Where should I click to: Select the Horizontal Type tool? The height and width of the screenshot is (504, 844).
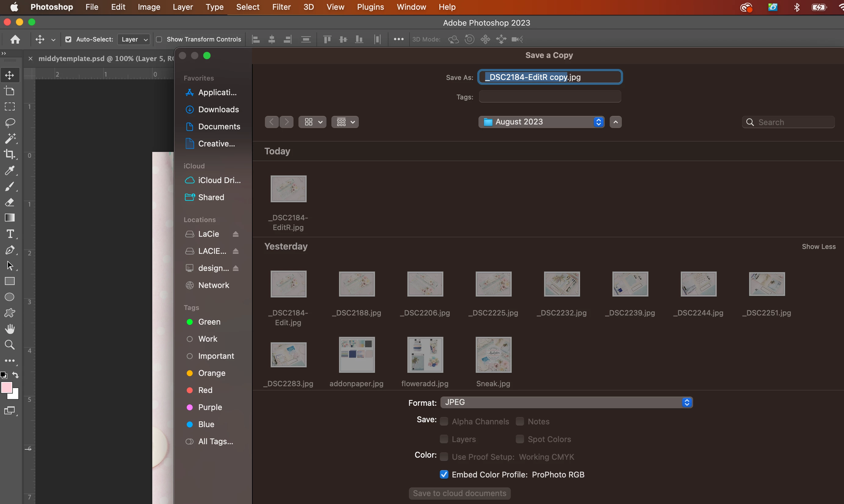[x=9, y=234]
